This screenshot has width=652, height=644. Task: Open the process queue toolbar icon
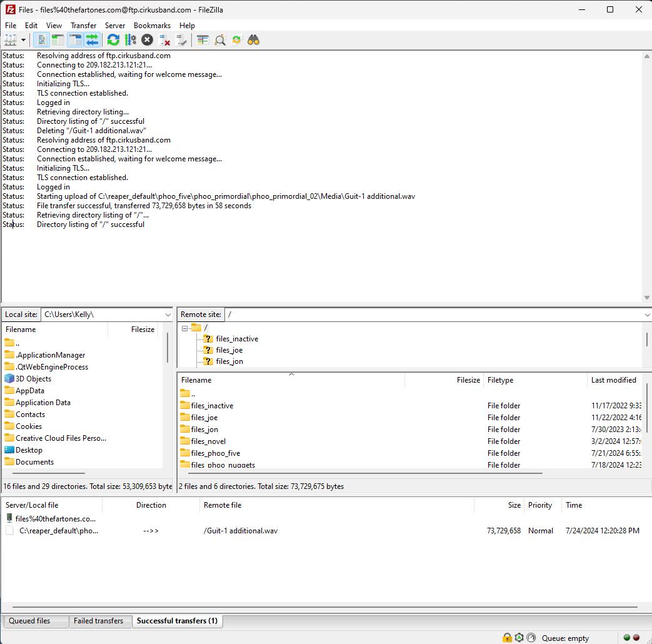[130, 40]
